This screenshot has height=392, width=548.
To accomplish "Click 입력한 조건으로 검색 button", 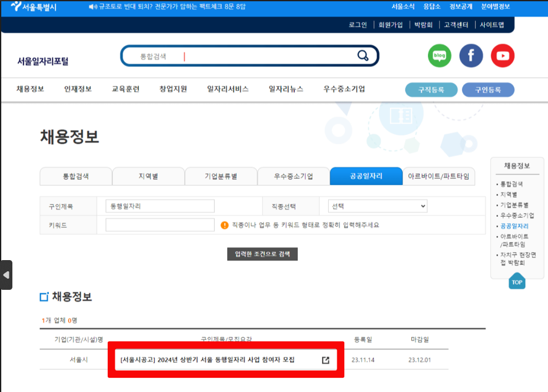I will coord(263,254).
